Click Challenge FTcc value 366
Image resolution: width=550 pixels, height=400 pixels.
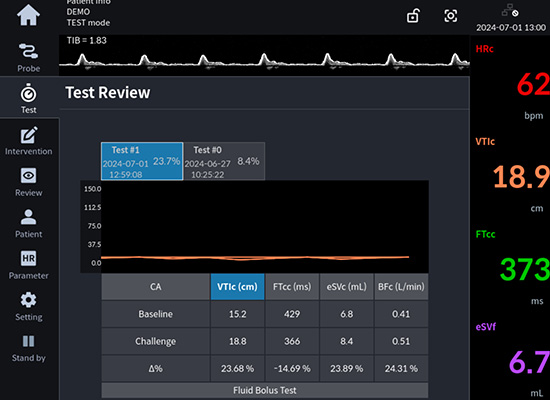point(292,341)
